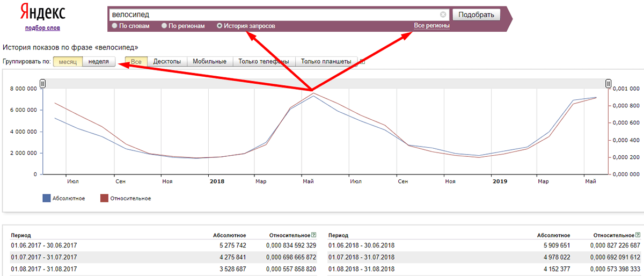The width and height of the screenshot is (644, 276).
Task: Click the Яндекс logo
Action: 42,12
